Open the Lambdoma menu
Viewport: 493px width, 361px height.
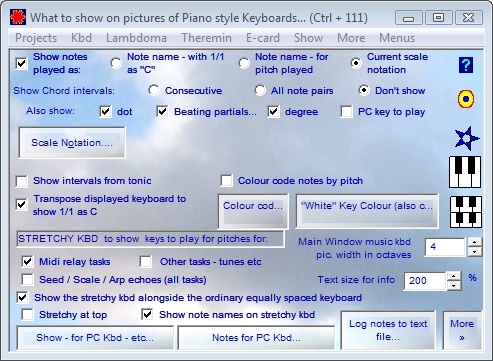(136, 38)
